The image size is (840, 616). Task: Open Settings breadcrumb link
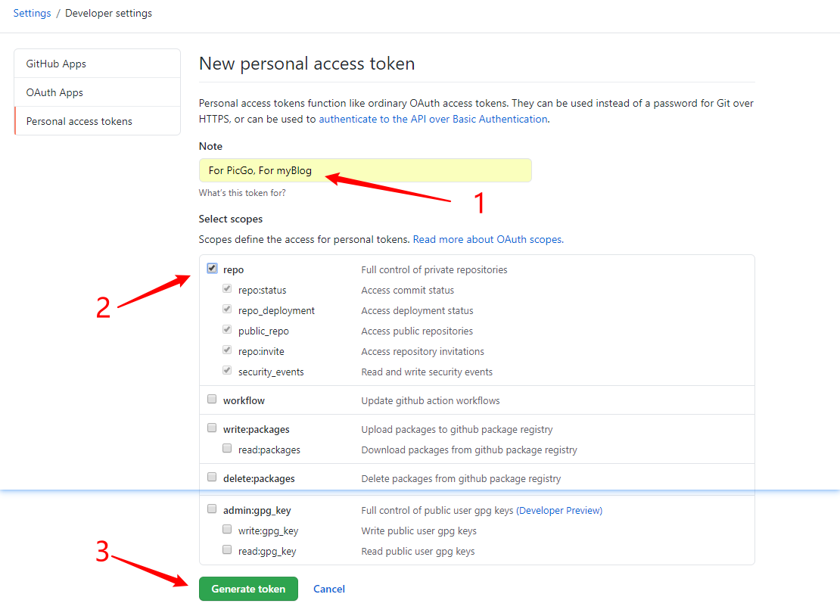click(32, 13)
